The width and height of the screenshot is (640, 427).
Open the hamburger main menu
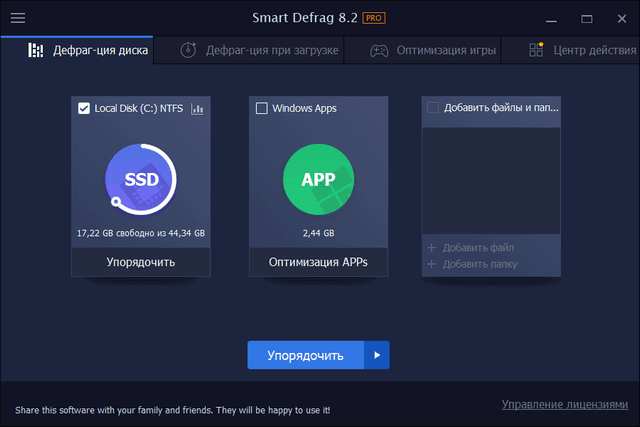pos(18,18)
